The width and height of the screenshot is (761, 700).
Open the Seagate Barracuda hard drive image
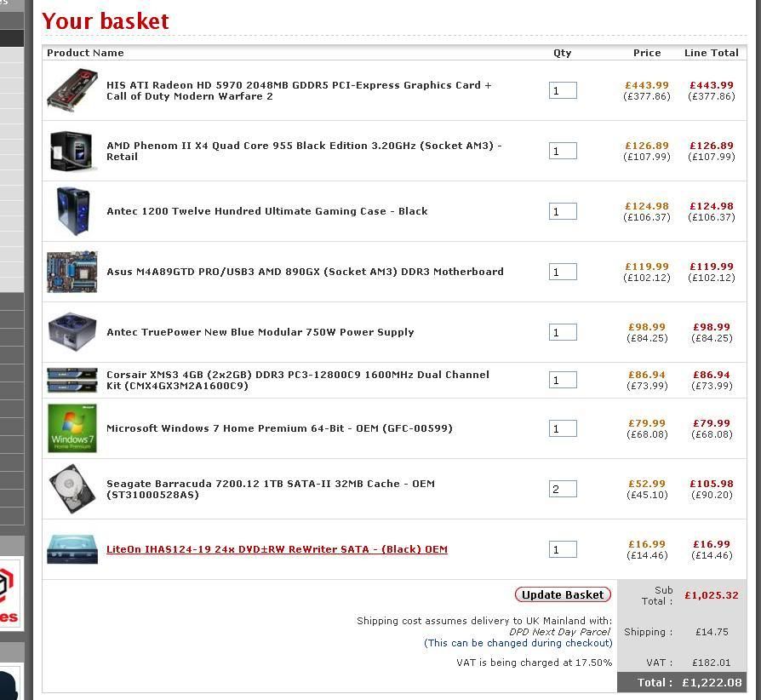point(72,489)
